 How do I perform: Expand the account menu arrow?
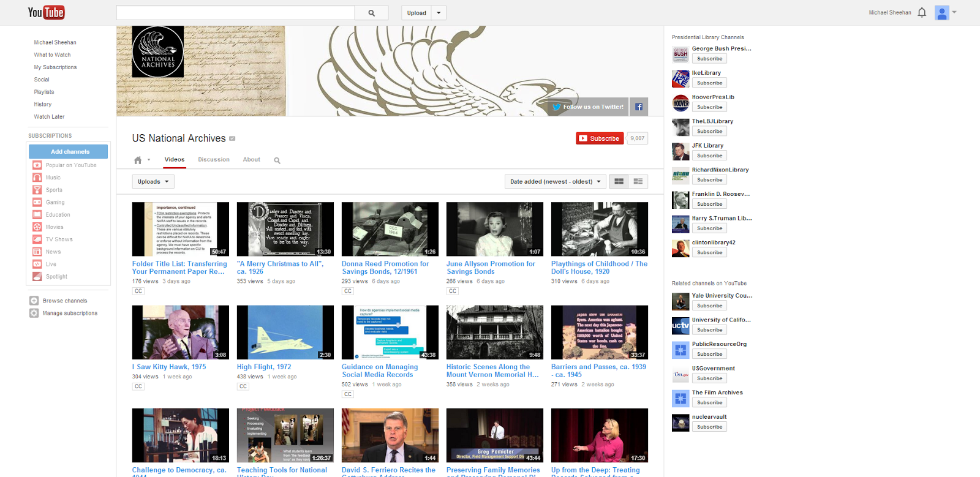click(x=954, y=12)
